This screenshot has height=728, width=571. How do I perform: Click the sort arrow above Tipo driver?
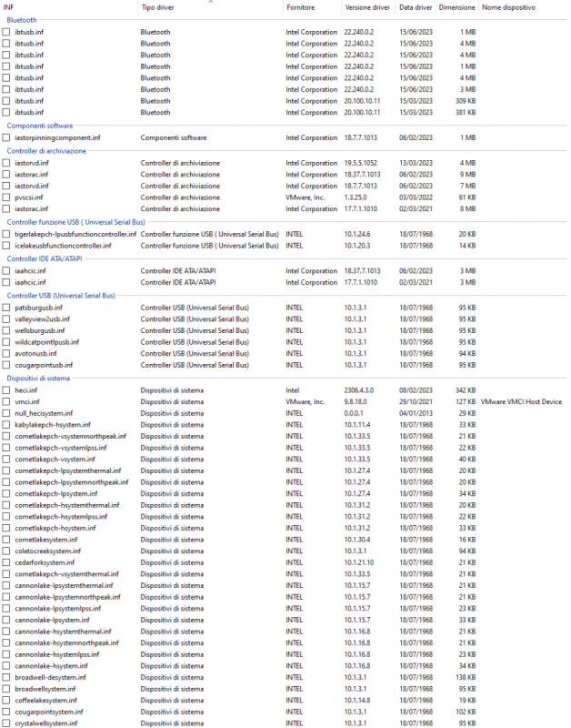[211, 2]
